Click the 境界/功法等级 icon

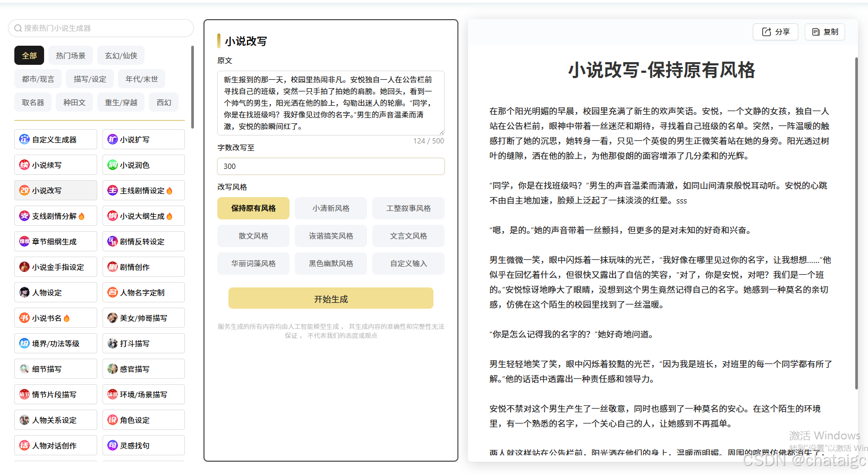[x=24, y=343]
